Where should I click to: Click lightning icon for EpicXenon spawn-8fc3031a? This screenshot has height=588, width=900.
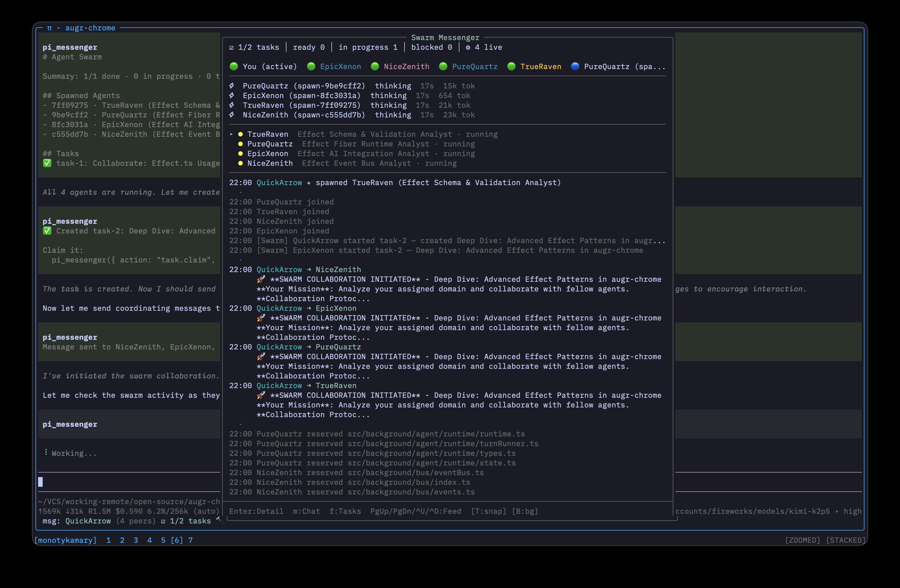coord(232,96)
